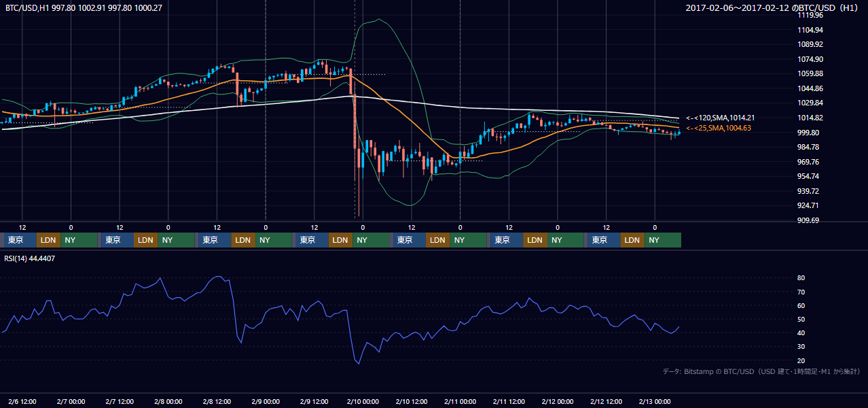868x408 pixels.
Task: Select the RSI(14) 44.4407 indicator label
Action: (x=29, y=258)
